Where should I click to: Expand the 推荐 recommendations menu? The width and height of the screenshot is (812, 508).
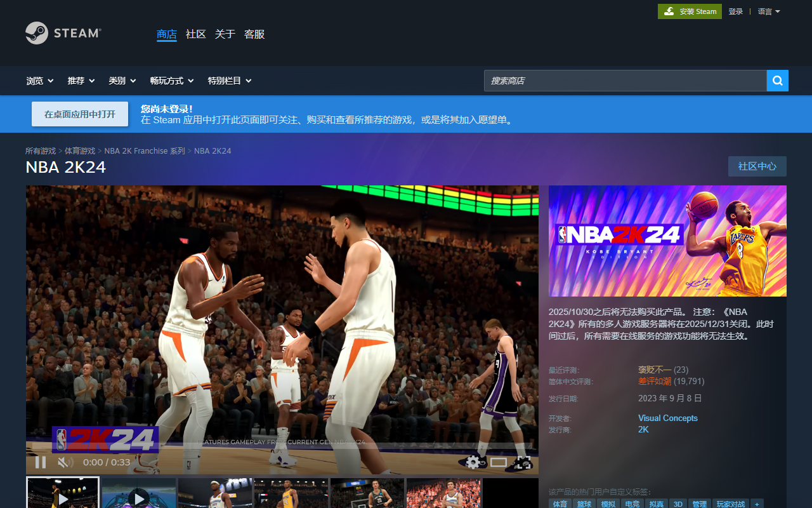tap(81, 81)
